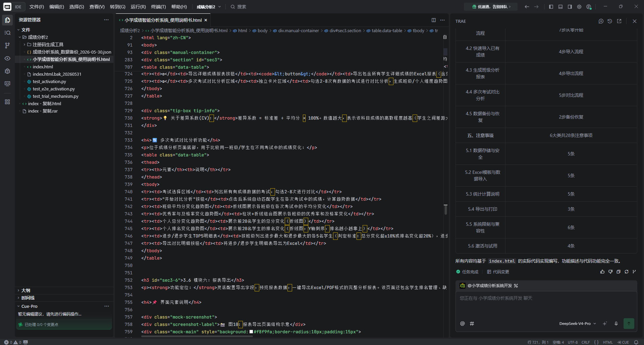This screenshot has height=345, width=644.
Task: Open the 帮助(H) menu
Action: tap(179, 7)
